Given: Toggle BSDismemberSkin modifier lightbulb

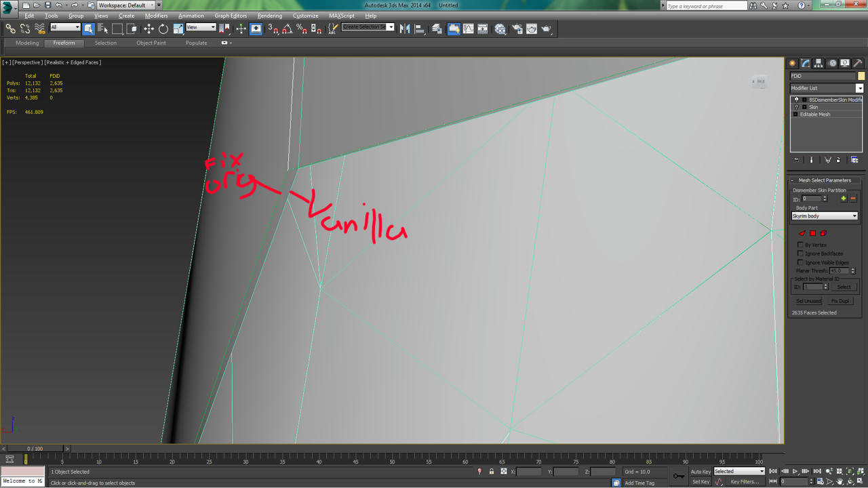Looking at the screenshot, I should tap(797, 100).
